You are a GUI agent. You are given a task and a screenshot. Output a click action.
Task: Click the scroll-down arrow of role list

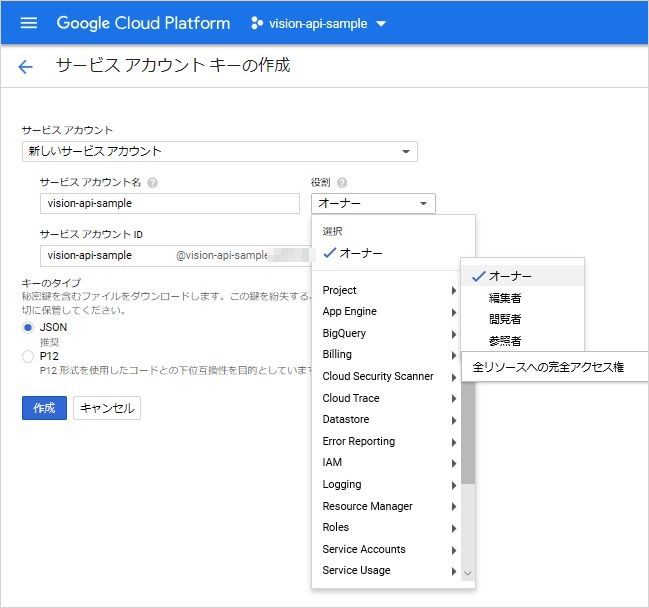[x=468, y=573]
